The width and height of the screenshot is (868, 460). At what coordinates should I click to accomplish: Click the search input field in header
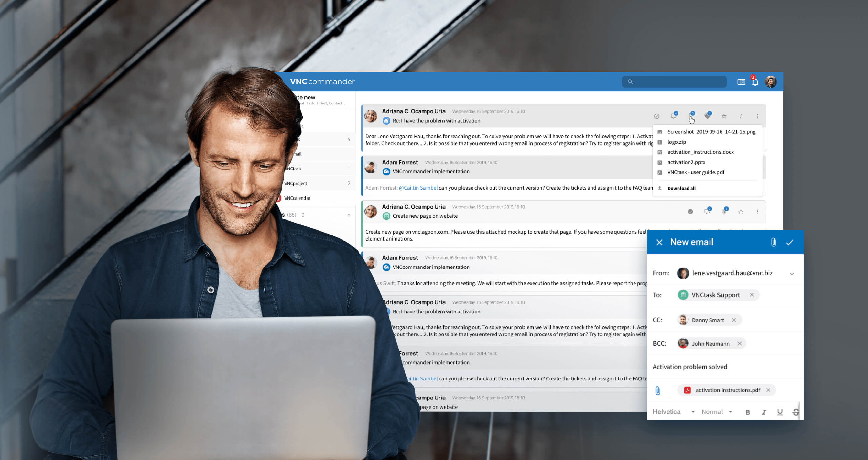click(x=674, y=80)
